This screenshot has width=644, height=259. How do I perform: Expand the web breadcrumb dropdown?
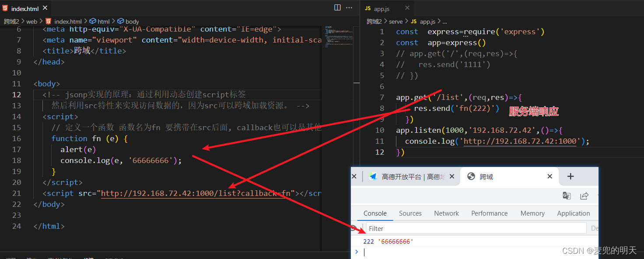[x=31, y=21]
